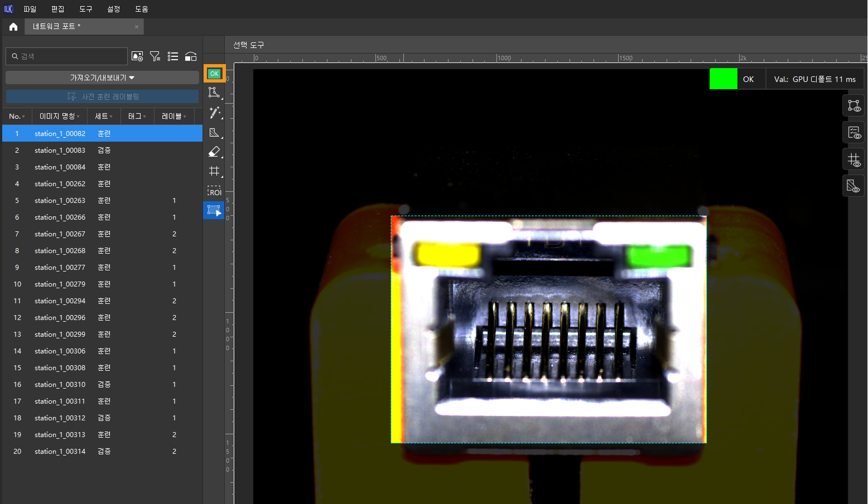Viewport: 868px width, 504px height.
Task: Select the polygon labeling tool
Action: pos(214,93)
